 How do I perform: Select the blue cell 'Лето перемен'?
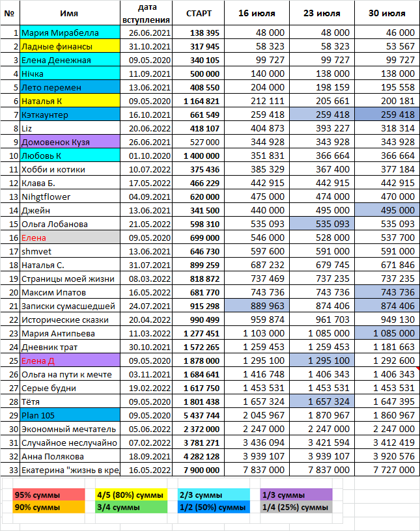(70, 87)
